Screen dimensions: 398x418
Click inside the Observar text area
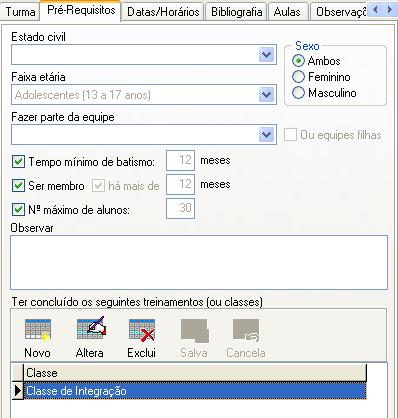pos(199,263)
